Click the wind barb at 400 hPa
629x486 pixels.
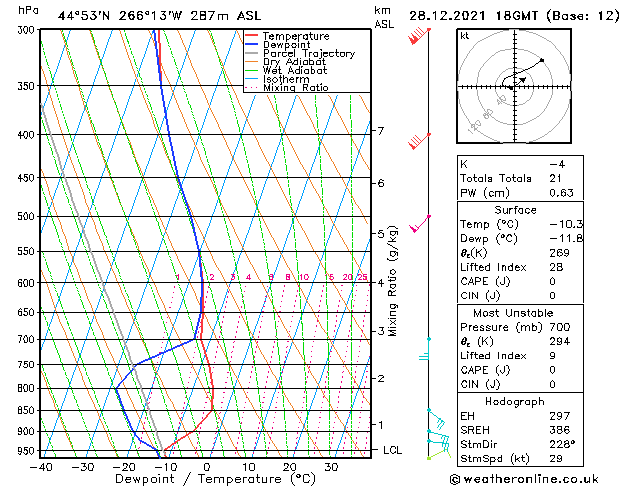(420, 140)
